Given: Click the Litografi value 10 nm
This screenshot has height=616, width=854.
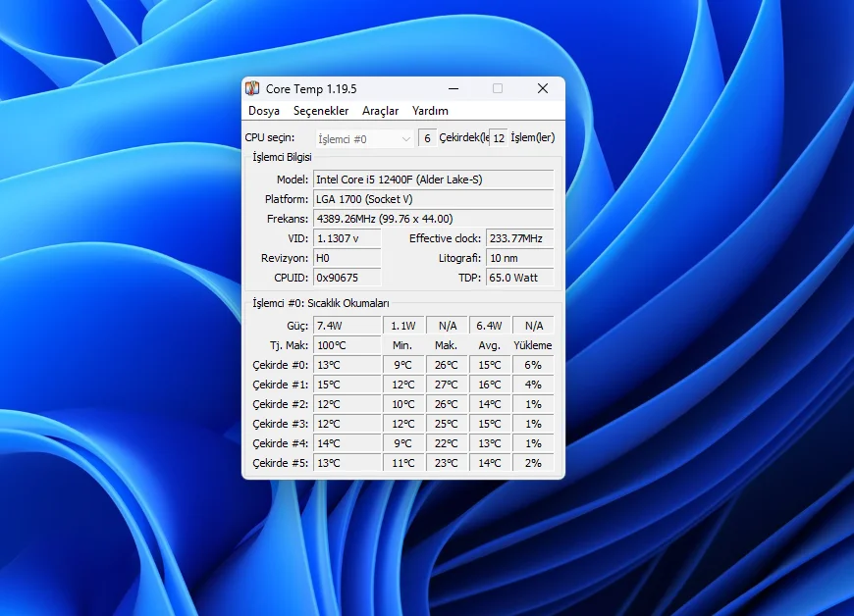Looking at the screenshot, I should point(519,258).
